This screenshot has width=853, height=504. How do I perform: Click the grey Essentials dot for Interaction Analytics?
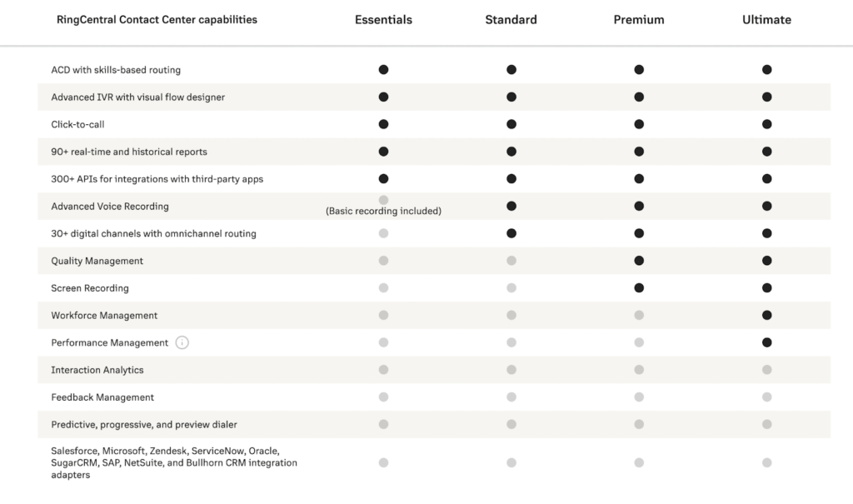(x=383, y=370)
